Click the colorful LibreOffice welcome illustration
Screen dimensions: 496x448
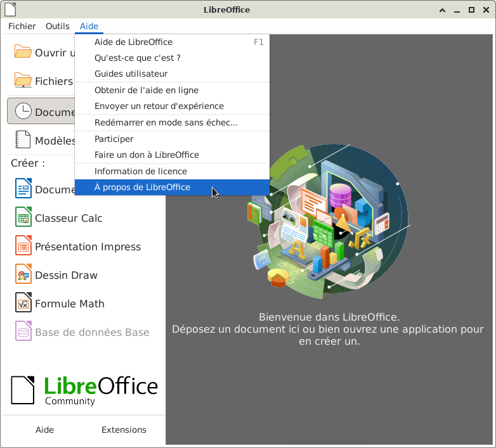point(329,221)
